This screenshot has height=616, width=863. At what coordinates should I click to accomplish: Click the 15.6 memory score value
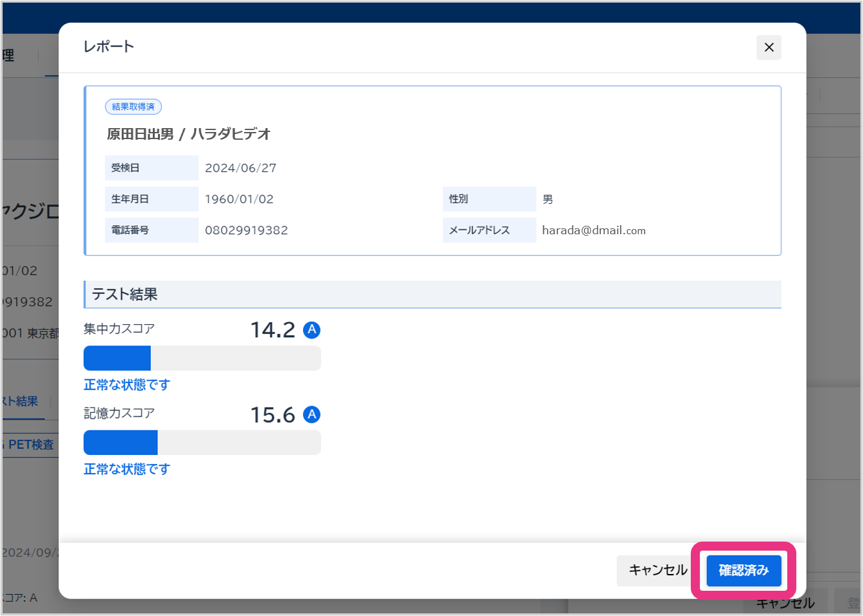coord(273,415)
